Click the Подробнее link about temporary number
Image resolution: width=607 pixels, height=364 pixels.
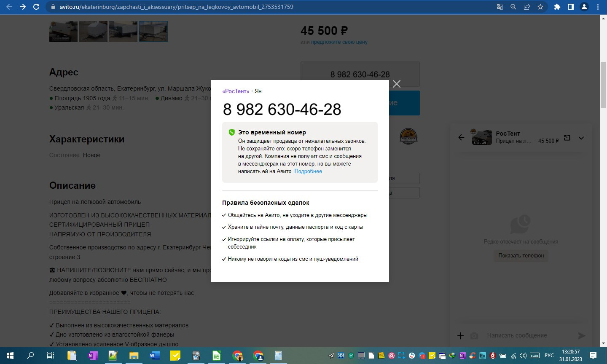click(x=308, y=171)
